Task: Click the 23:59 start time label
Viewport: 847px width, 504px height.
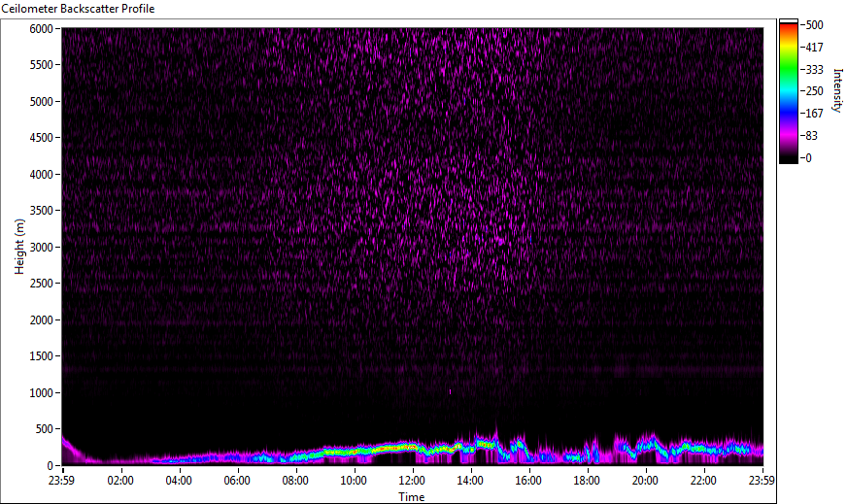Action: coord(62,481)
